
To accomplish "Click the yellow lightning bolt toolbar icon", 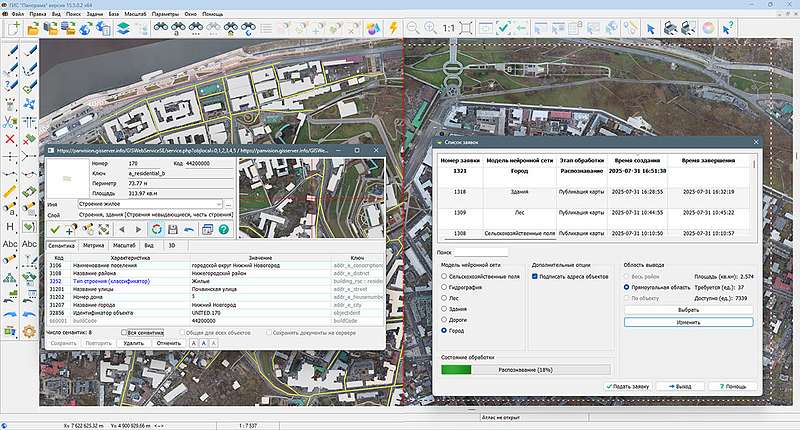I will point(391,29).
